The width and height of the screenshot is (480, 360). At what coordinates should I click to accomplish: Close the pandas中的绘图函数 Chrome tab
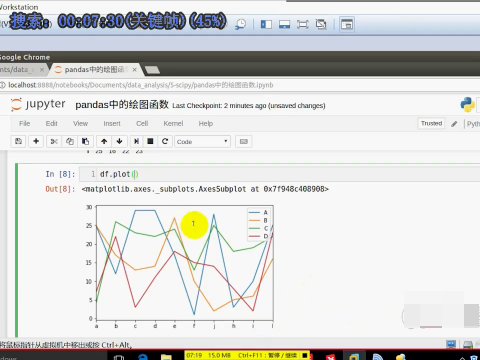[x=134, y=70]
